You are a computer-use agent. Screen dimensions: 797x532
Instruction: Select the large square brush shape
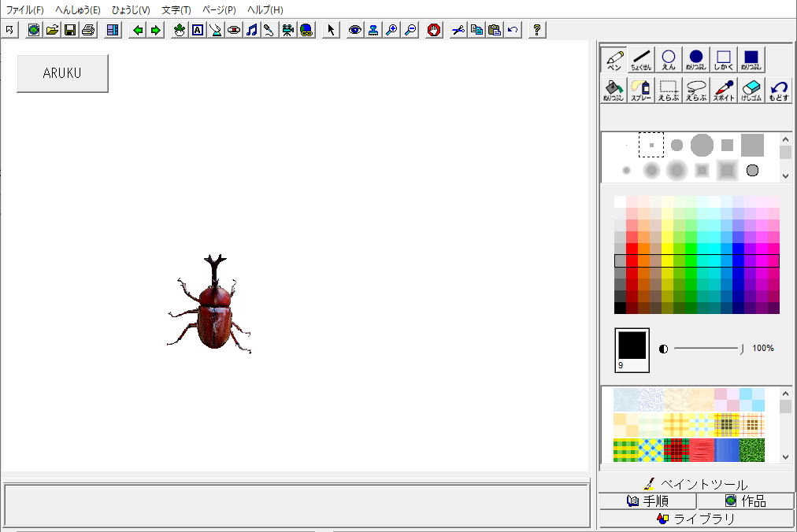click(752, 145)
